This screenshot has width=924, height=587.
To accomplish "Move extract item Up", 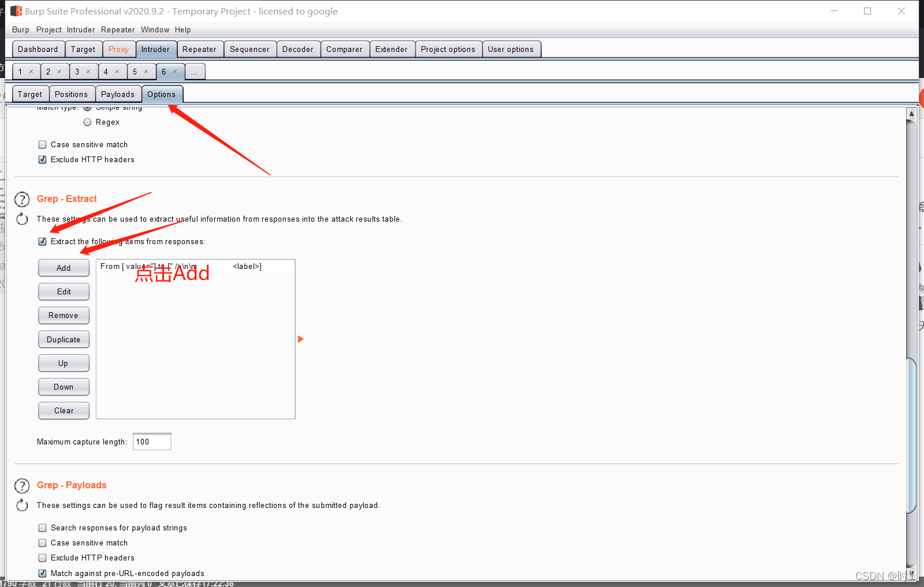I will (64, 364).
